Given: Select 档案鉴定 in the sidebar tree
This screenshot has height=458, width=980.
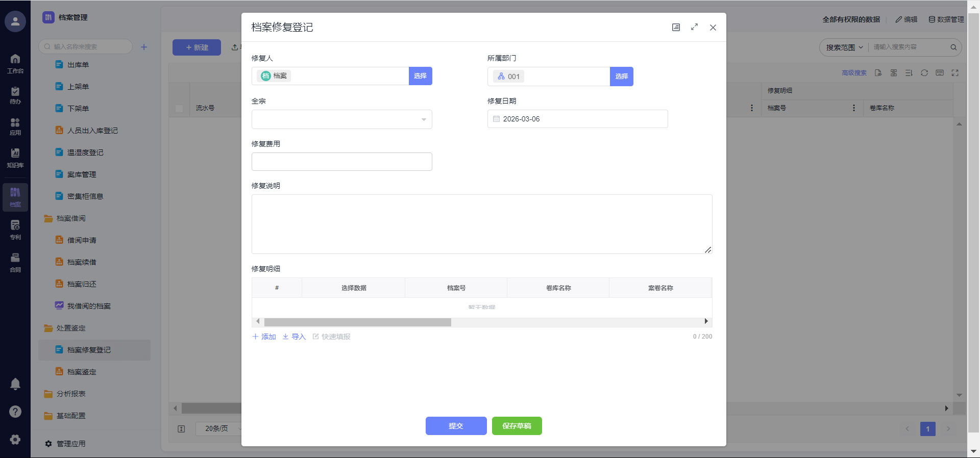Looking at the screenshot, I should 82,372.
